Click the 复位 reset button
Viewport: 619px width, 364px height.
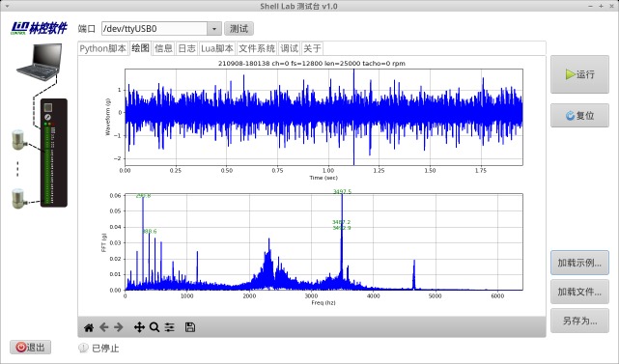(579, 116)
